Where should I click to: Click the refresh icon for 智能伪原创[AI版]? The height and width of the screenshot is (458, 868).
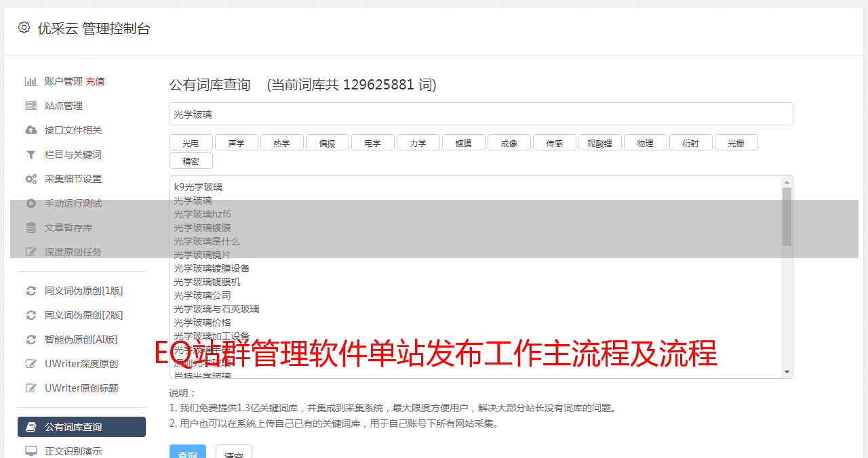point(31,339)
